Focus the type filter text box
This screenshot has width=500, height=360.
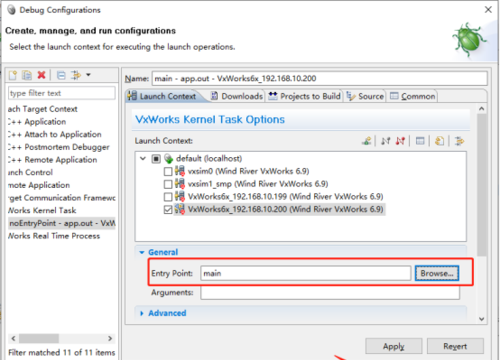(62, 93)
